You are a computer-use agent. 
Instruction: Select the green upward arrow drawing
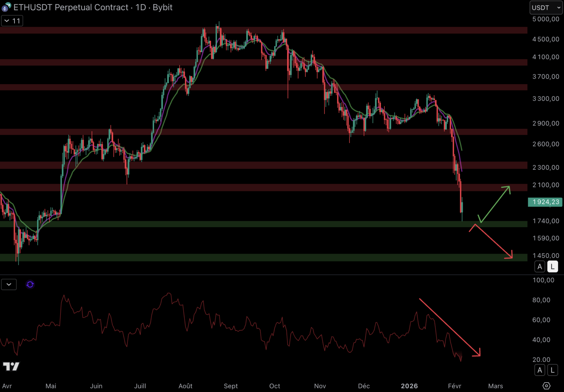pos(495,204)
